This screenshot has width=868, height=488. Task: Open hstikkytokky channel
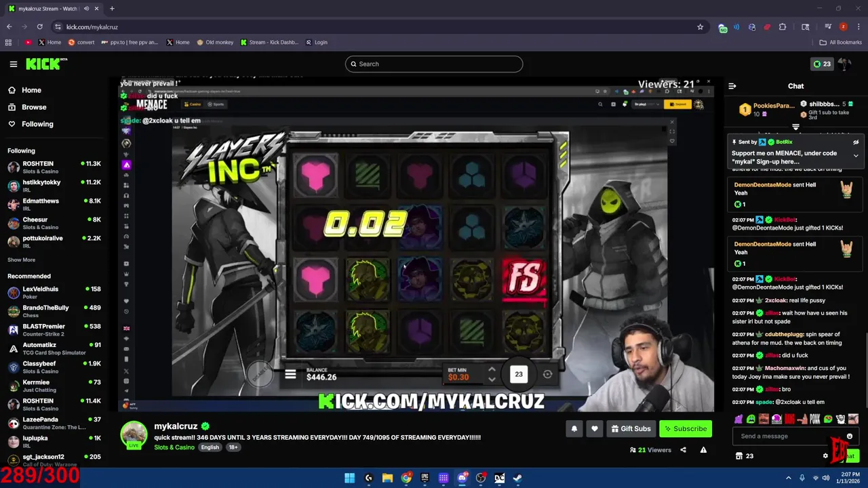point(54,186)
